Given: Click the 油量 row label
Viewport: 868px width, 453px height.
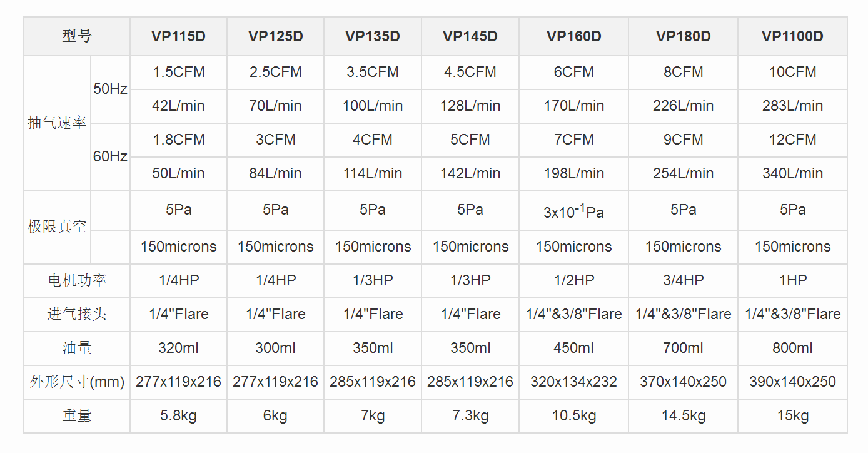Looking at the screenshot, I should [76, 348].
